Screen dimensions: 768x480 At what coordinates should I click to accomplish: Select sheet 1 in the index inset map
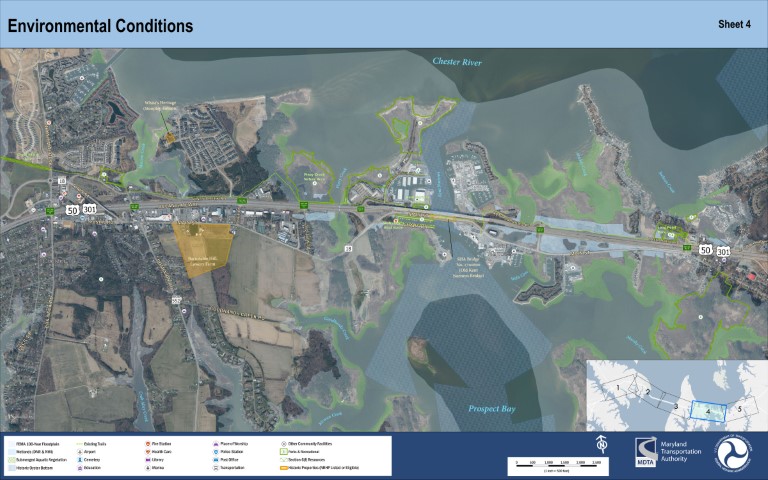pyautogui.click(x=618, y=387)
